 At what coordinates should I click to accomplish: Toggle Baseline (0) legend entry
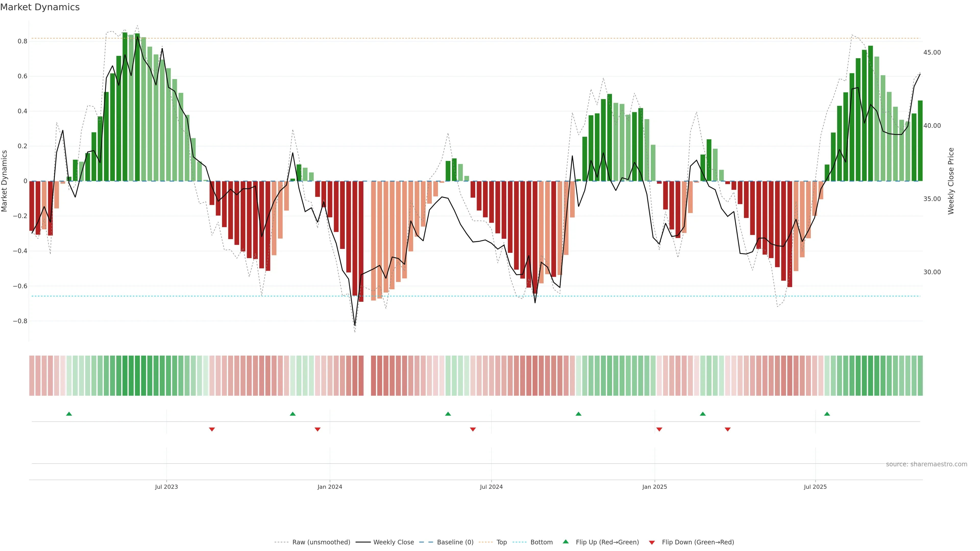point(455,542)
